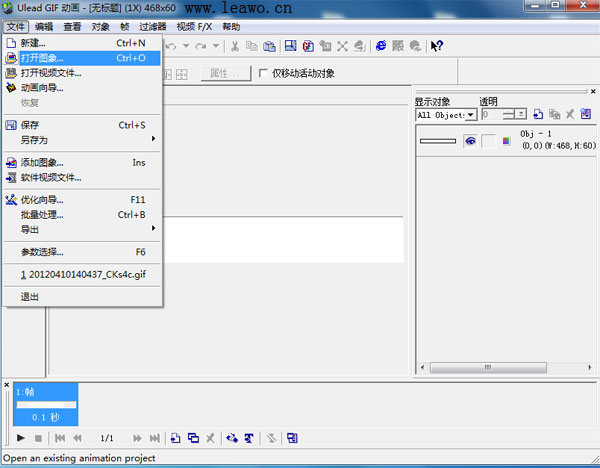Image resolution: width=600 pixels, height=468 pixels.
Task: Click the object properties icon in object panel
Action: (586, 114)
